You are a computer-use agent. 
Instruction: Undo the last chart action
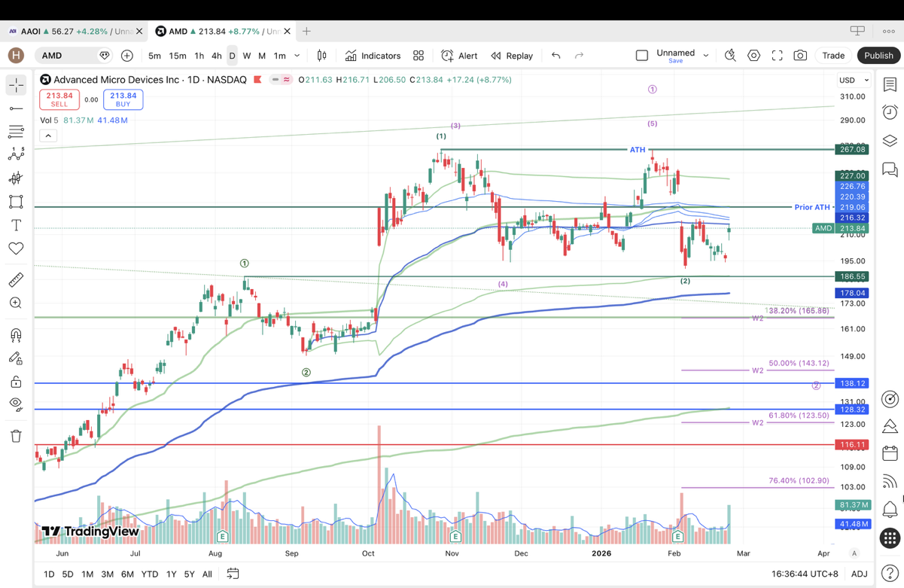[x=555, y=56]
